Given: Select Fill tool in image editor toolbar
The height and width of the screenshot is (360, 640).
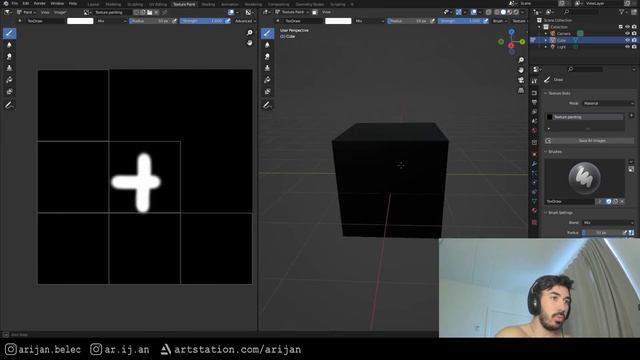Looking at the screenshot, I should (x=9, y=80).
